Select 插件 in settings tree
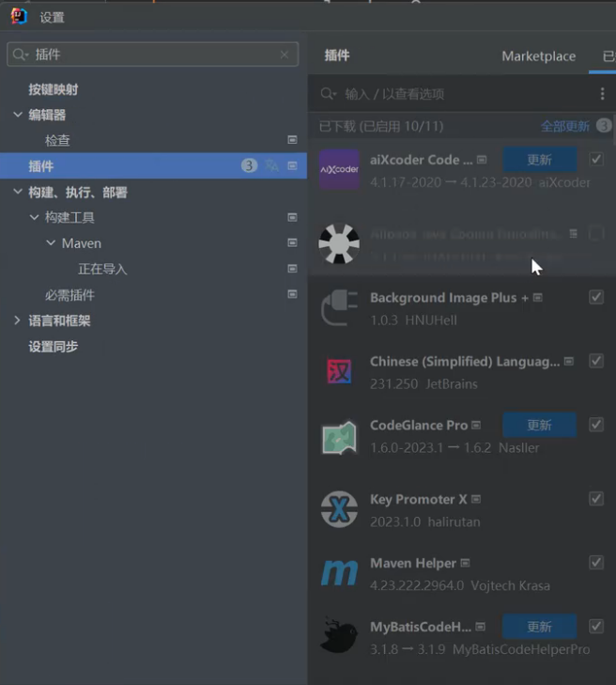 [41, 166]
